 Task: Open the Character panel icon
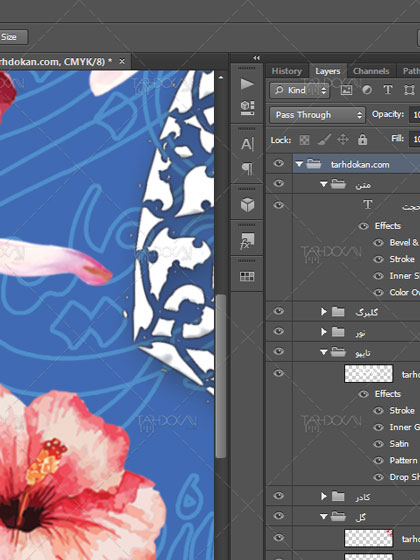[x=247, y=144]
